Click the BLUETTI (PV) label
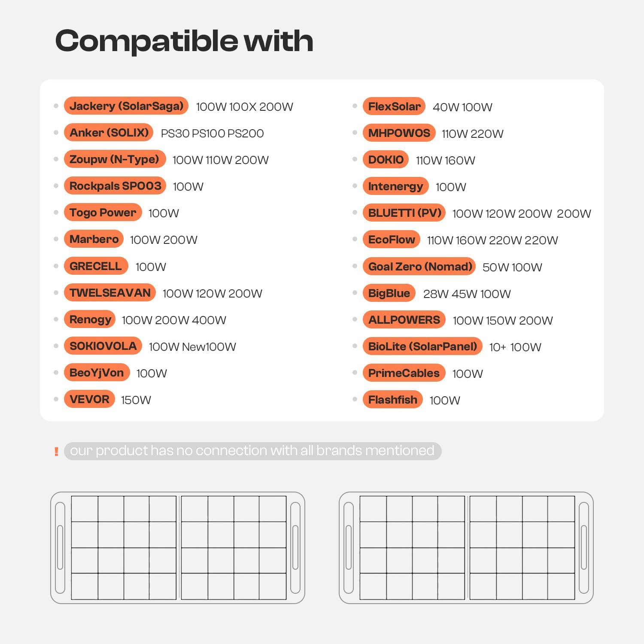This screenshot has width=644, height=644. click(404, 213)
